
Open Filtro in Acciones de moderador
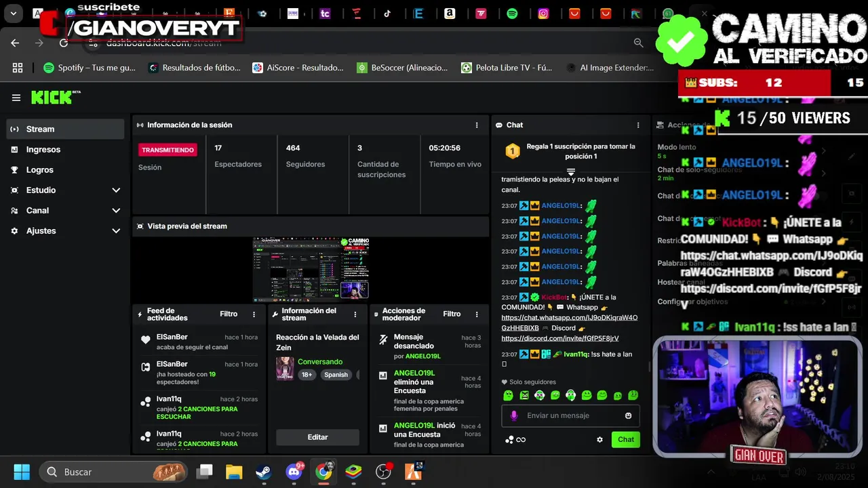[452, 314]
